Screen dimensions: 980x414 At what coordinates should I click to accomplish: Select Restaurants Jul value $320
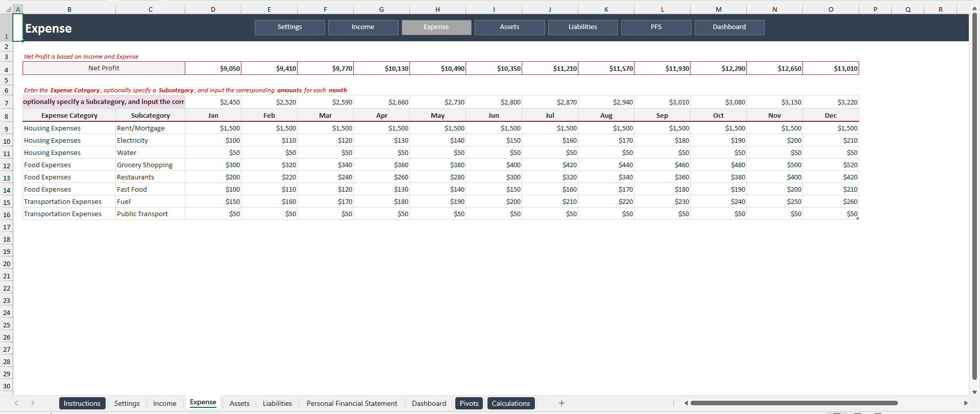coord(550,177)
